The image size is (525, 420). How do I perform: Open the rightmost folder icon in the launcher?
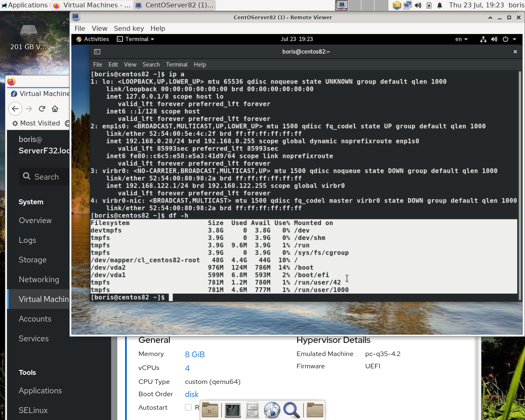[x=315, y=410]
